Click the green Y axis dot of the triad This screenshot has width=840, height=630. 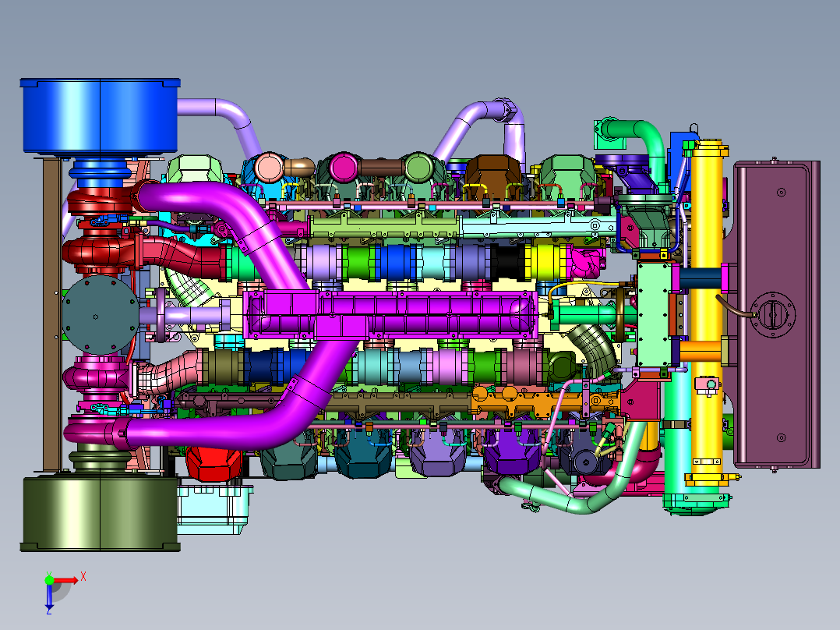[x=49, y=579]
